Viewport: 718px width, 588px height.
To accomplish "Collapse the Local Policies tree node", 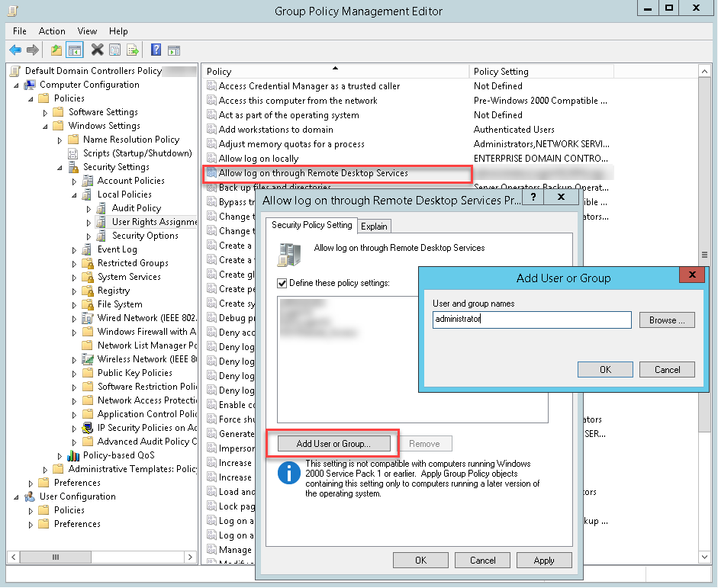I will [x=75, y=194].
